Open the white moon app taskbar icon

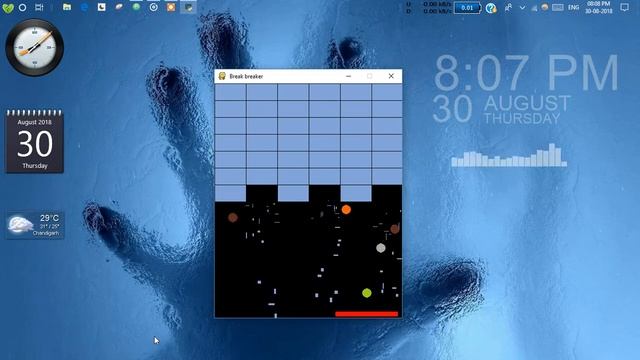[x=102, y=7]
